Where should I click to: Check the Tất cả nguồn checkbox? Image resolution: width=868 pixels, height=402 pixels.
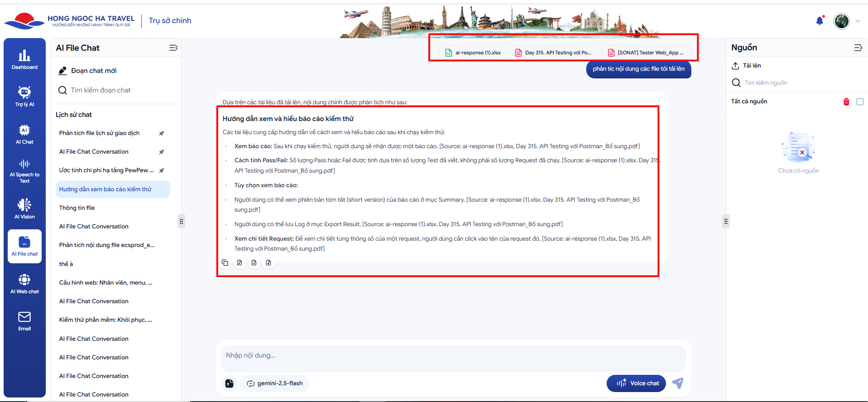(x=860, y=102)
